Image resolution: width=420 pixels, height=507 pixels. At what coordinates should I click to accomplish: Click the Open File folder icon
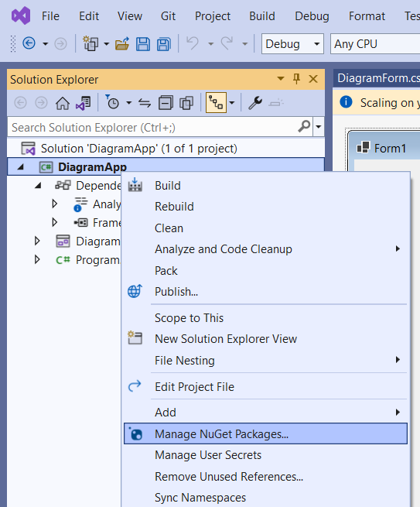(122, 43)
